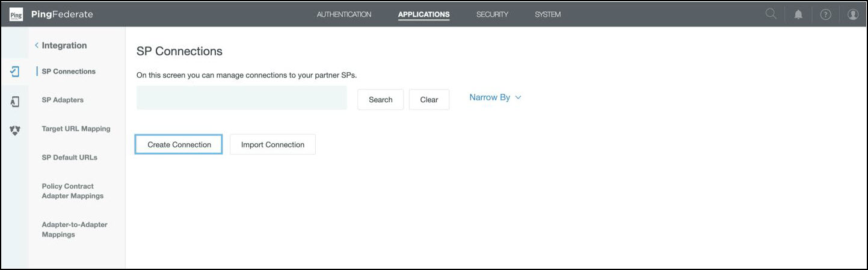Select the bottom sidebar icon
Screen dimensions: 868x270
coord(15,130)
